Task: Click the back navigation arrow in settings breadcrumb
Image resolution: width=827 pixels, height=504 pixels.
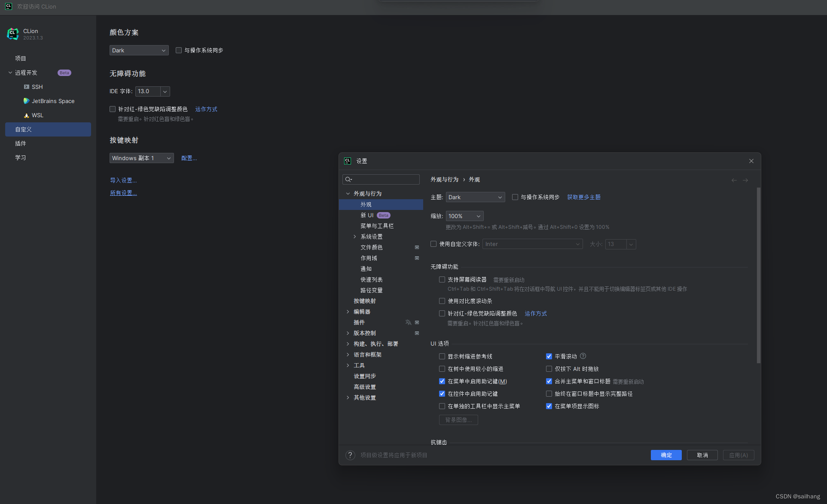Action: pyautogui.click(x=733, y=180)
